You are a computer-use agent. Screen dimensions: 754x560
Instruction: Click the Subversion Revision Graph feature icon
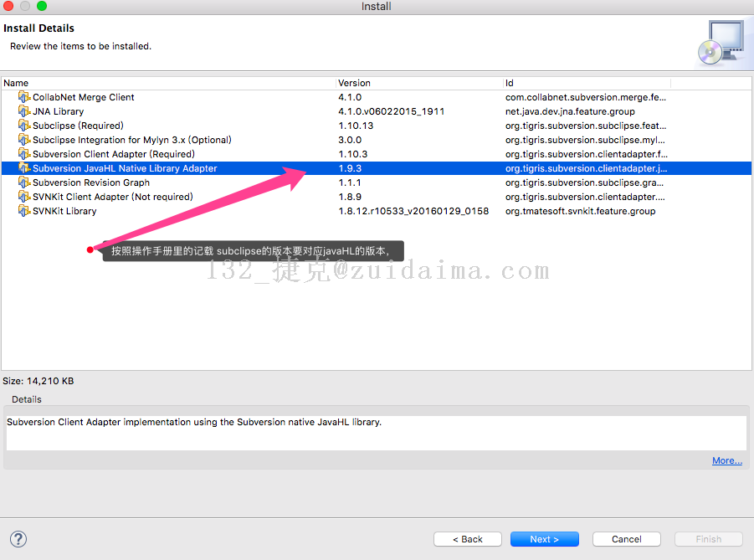pos(24,182)
